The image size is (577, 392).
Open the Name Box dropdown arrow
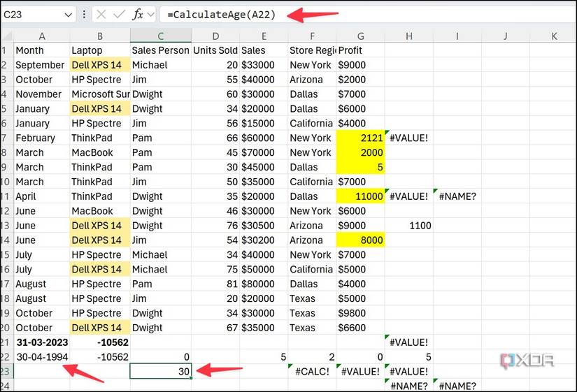point(68,15)
